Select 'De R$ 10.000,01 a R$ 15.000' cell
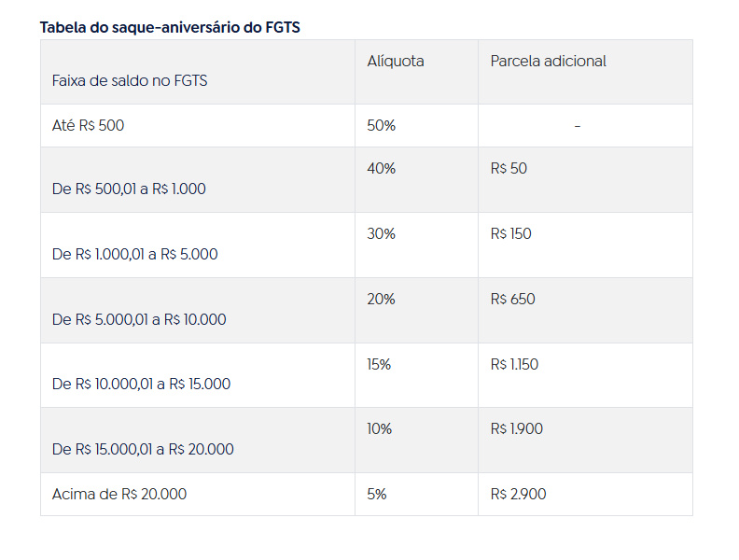The image size is (739, 560). [142, 385]
